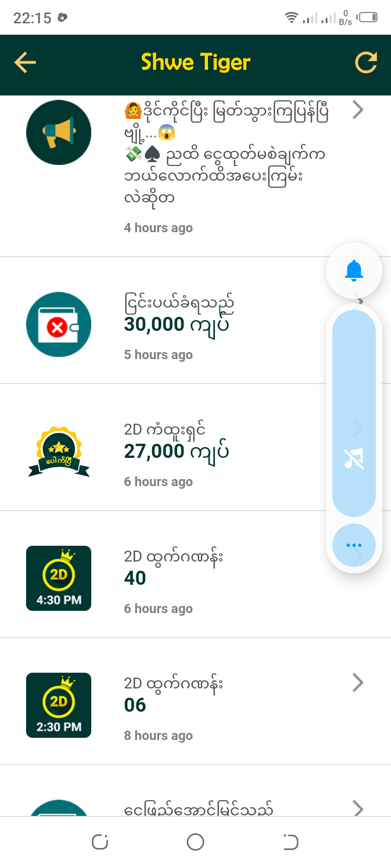Tap the back arrow in header
Screen dimensions: 391x868
pyautogui.click(x=25, y=62)
